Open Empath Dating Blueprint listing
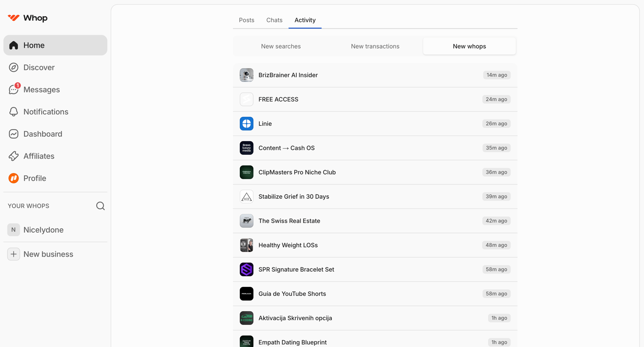 point(375,339)
